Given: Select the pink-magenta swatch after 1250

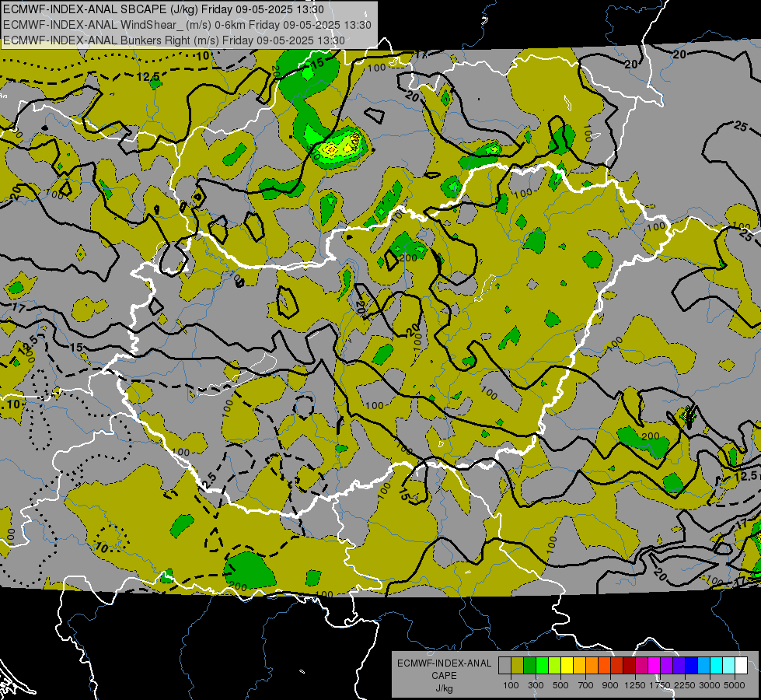Looking at the screenshot, I should 641,666.
